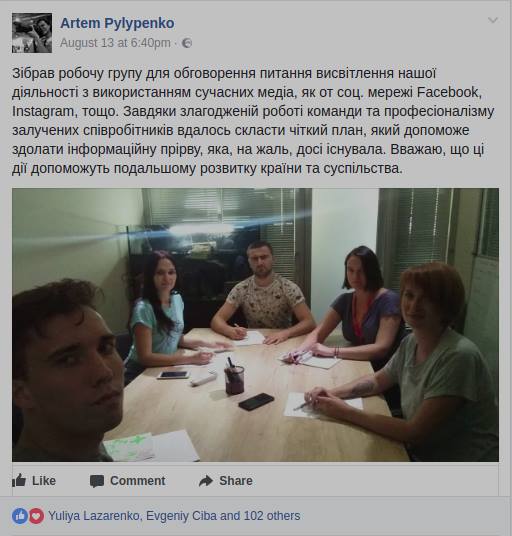
Task: Open the August 13 at 6:40pm timestamp
Action: point(115,43)
